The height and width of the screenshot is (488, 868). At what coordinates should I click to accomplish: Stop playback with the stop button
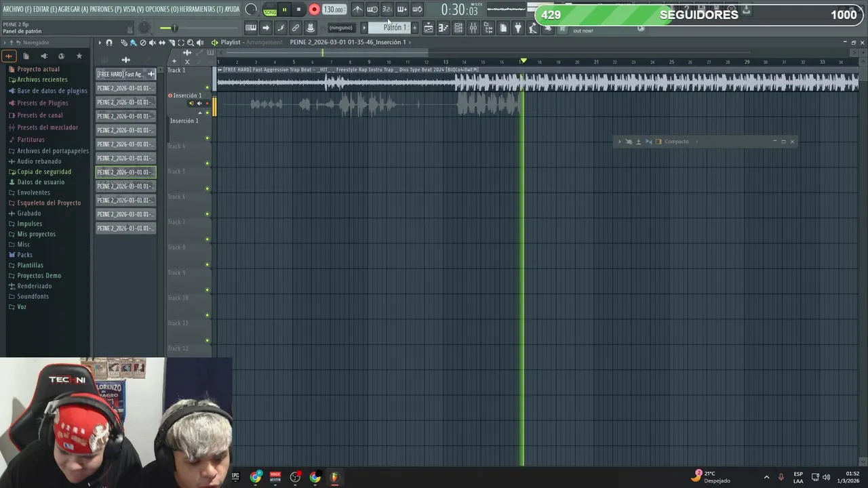pyautogui.click(x=298, y=9)
